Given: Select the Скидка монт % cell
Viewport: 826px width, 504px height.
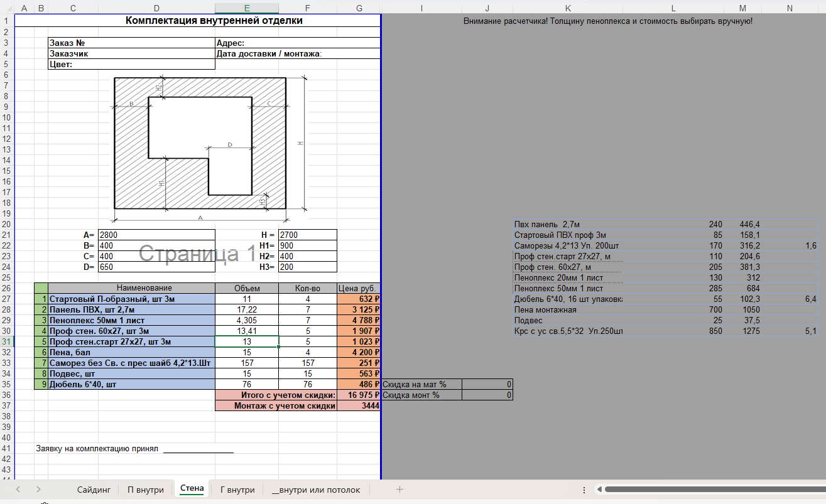Looking at the screenshot, I should [421, 395].
